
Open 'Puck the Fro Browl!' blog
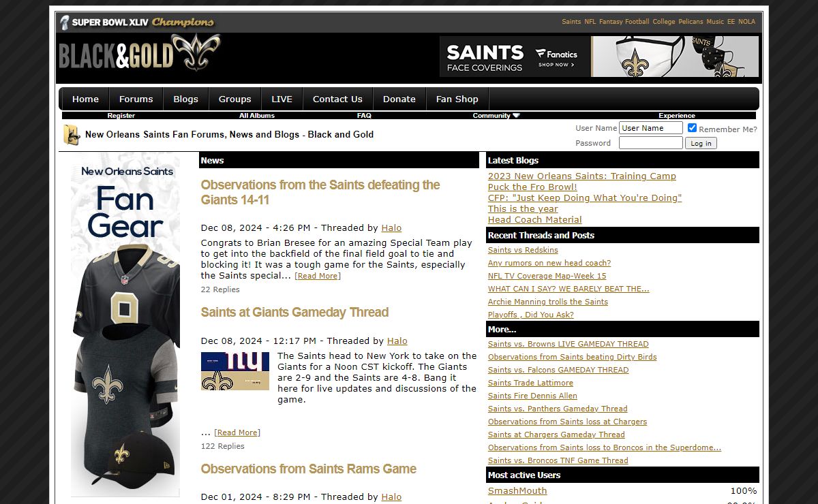[532, 187]
